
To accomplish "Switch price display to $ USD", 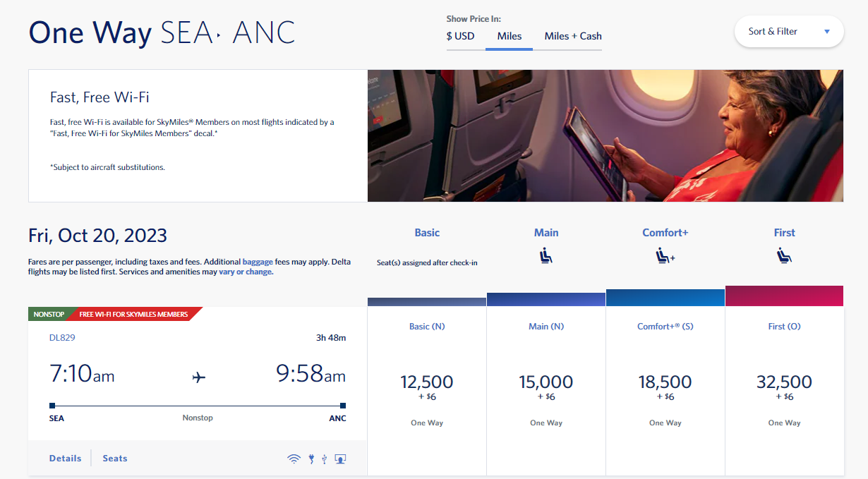I will 459,35.
